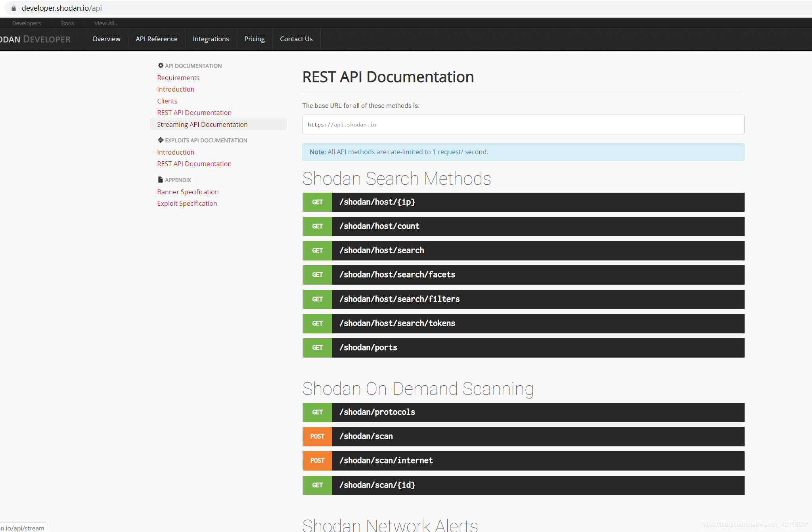The width and height of the screenshot is (812, 532).
Task: Click the POST badge on the /shodan/scan row
Action: click(x=317, y=436)
